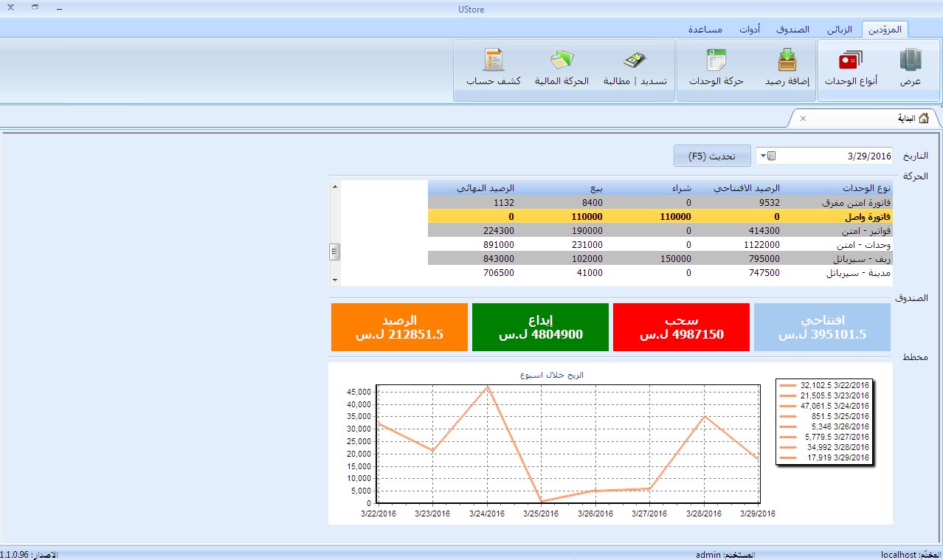Viewport: 943px width, 560px height.
Task: Open أنواع الوحدات unit types icon
Action: (851, 68)
